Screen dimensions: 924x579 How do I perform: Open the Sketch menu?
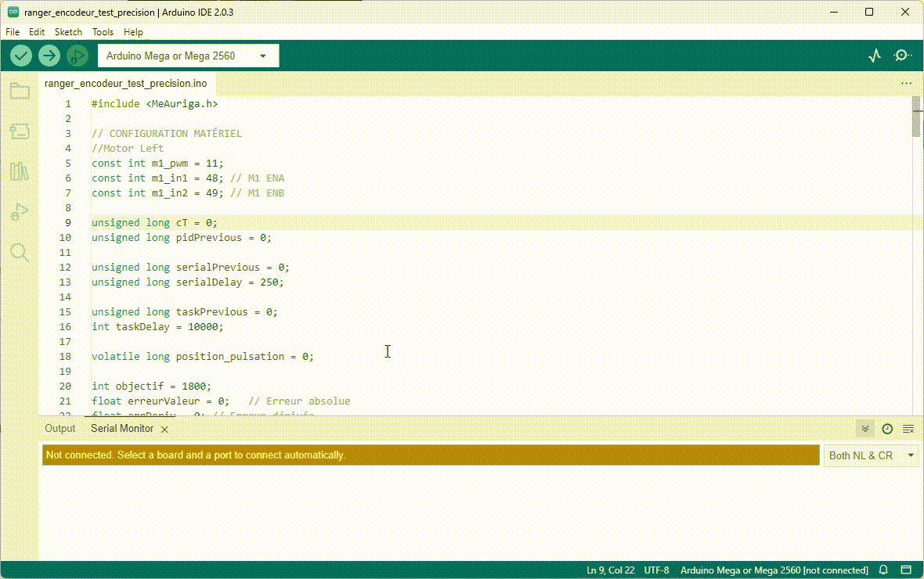click(68, 32)
